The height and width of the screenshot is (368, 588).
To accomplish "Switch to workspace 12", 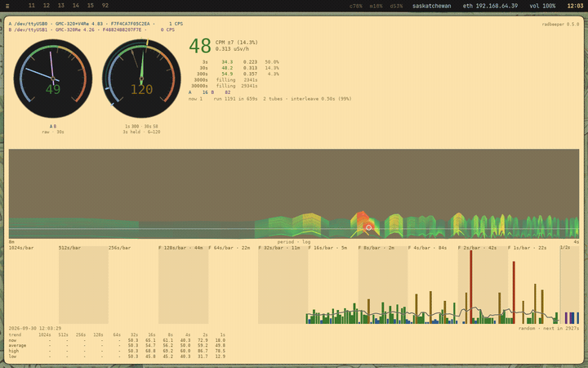I will point(46,6).
